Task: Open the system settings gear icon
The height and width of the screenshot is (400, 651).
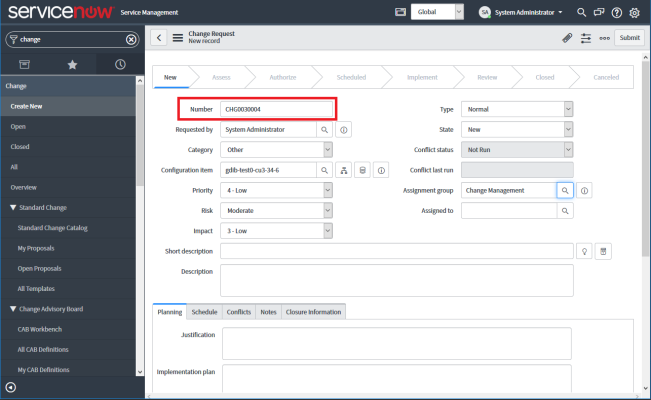Action: pos(634,12)
